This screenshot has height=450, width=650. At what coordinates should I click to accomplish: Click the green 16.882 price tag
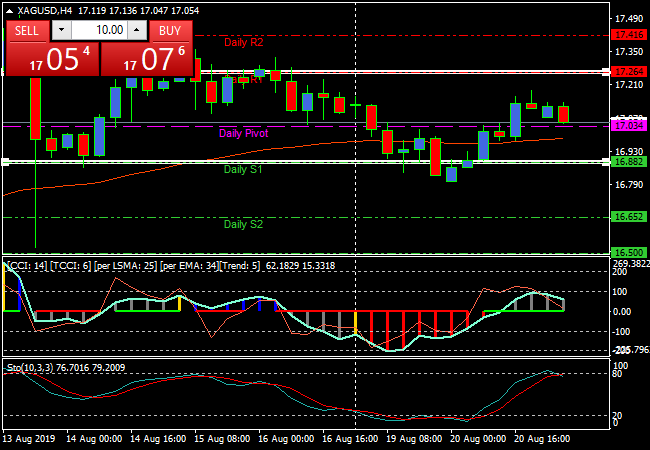click(628, 161)
